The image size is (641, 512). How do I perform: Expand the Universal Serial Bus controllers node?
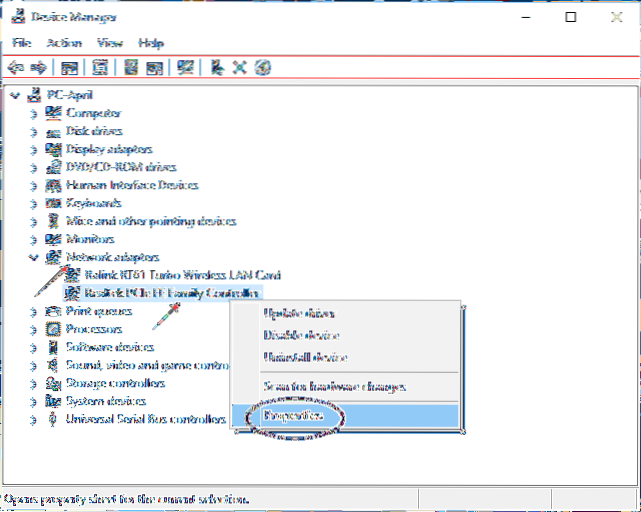33,419
